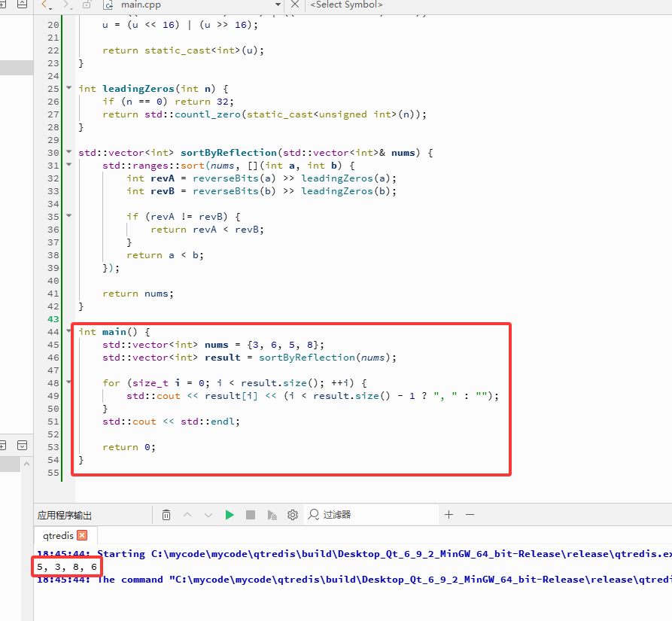The image size is (672, 621).
Task: Click 'countl_zero' on line 27
Action: 208,114
